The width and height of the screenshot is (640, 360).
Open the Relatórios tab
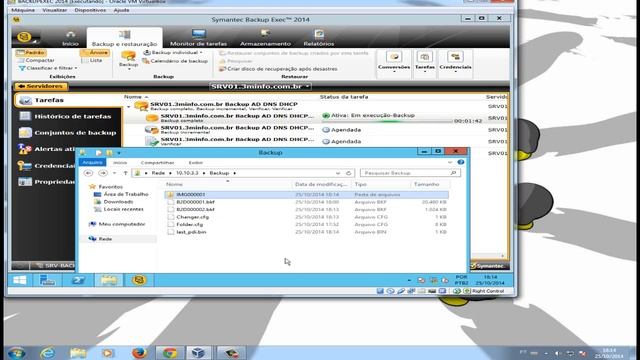click(x=319, y=38)
